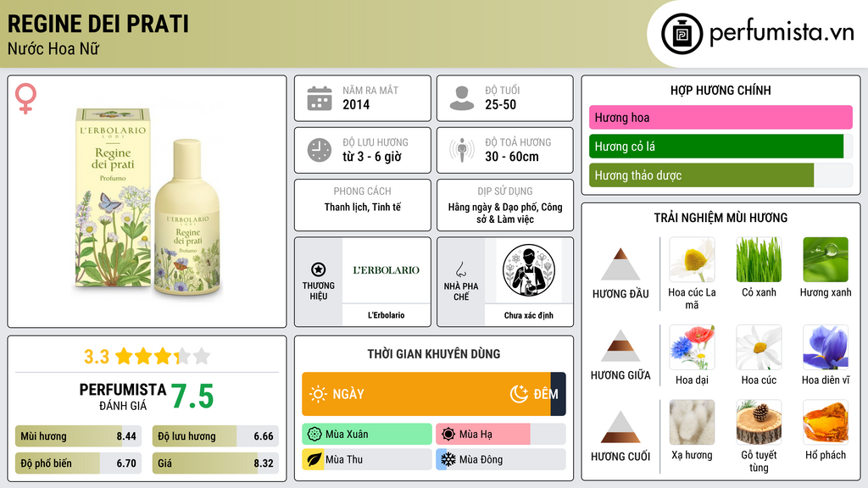
Task: Click the green 7.5 Perfumista score
Action: pos(192,396)
